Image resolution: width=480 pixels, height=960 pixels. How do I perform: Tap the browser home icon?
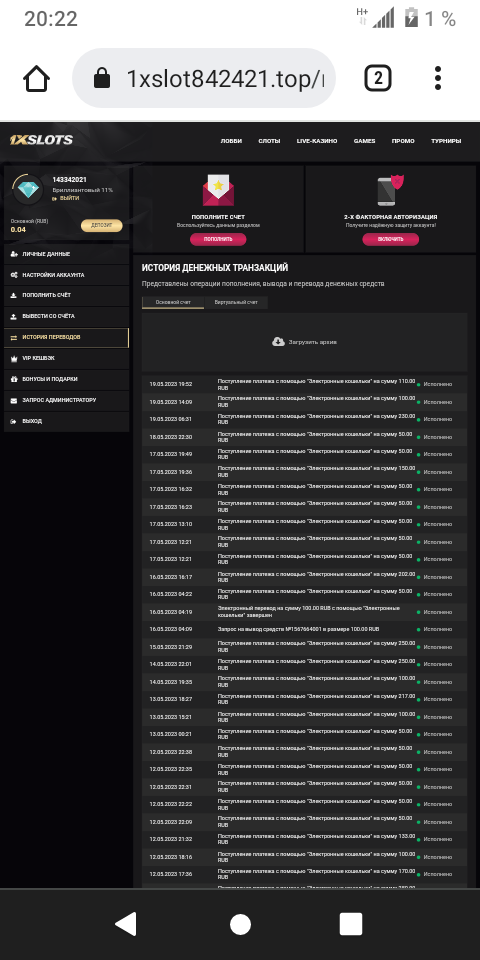(36, 78)
